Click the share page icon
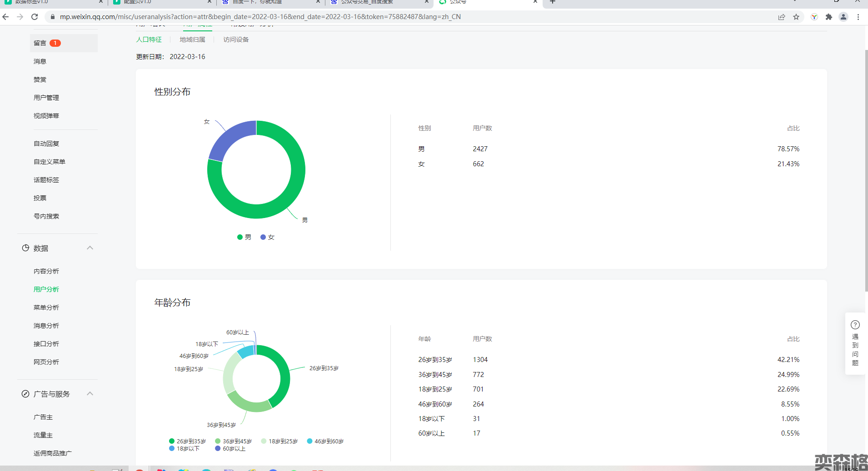 tap(782, 17)
